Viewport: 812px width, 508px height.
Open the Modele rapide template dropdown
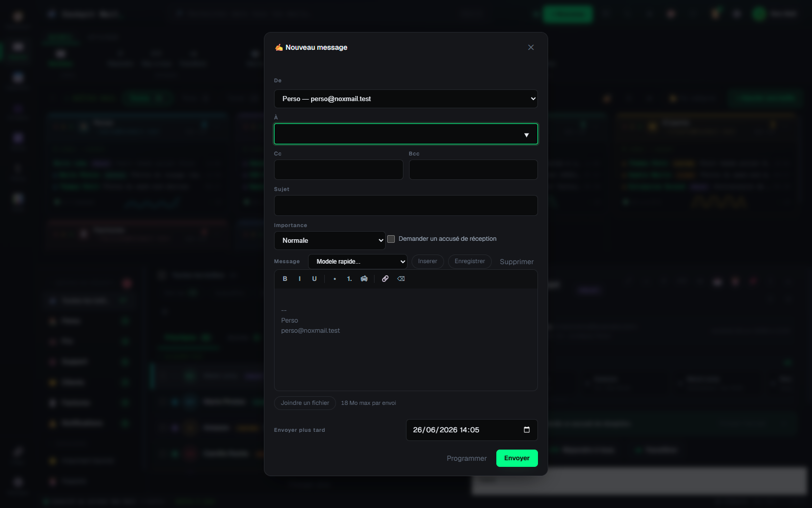coord(358,262)
